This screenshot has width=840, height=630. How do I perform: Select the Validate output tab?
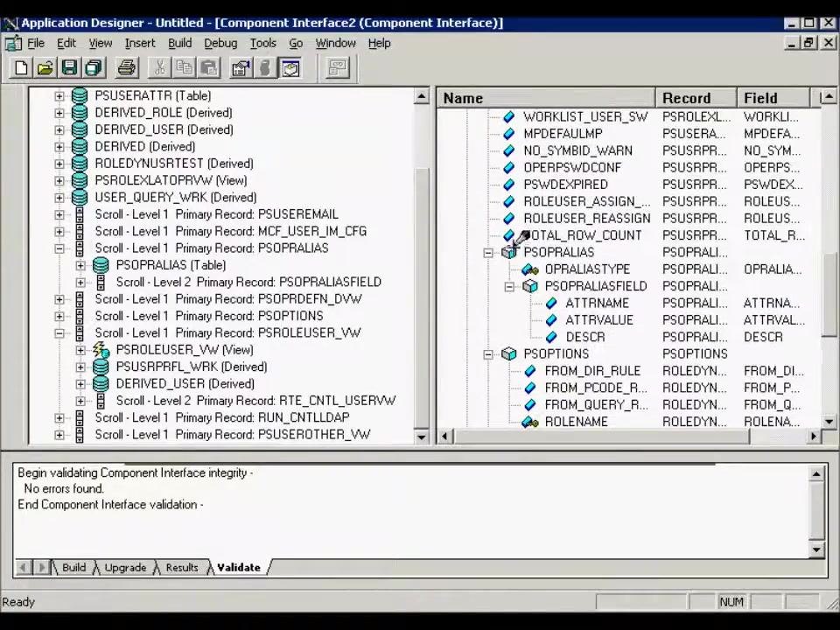tap(239, 567)
